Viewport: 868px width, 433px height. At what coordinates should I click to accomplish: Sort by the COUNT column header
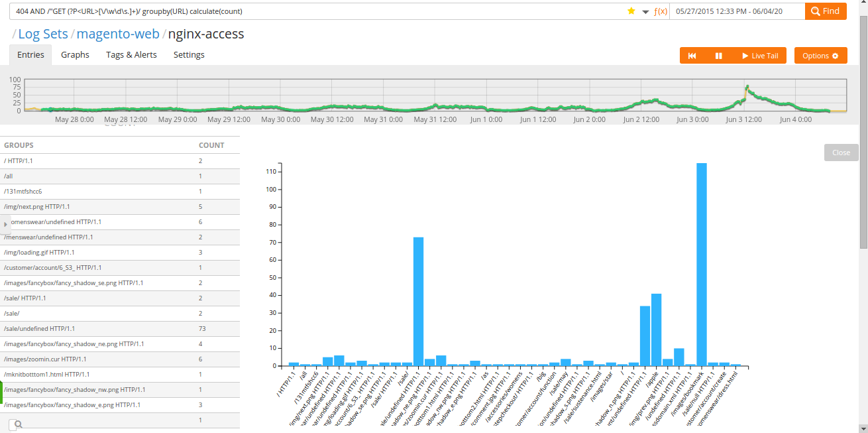(211, 145)
